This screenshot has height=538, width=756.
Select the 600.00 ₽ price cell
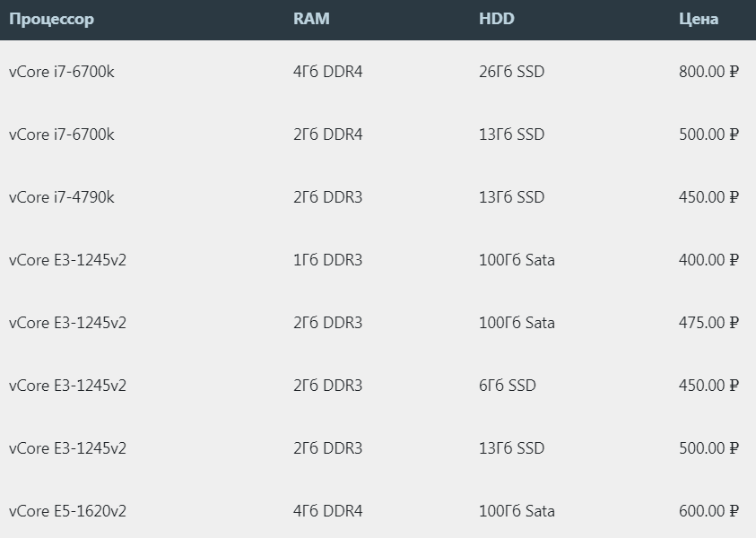tap(708, 511)
